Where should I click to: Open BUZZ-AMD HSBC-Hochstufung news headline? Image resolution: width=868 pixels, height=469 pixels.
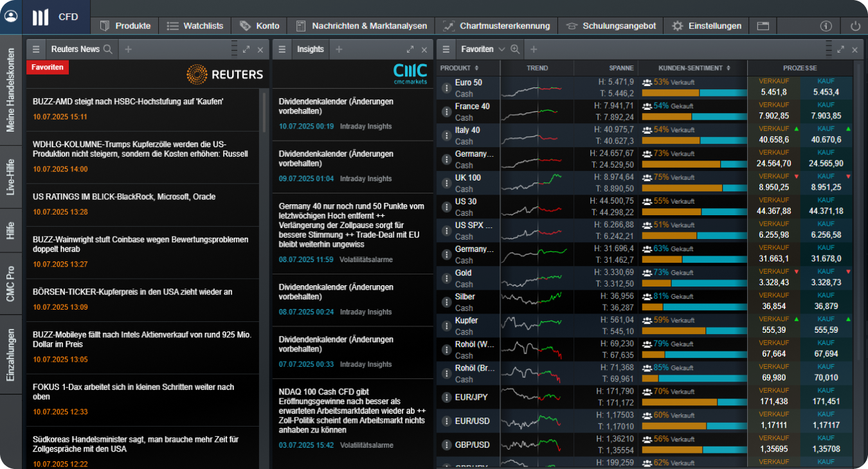(128, 102)
